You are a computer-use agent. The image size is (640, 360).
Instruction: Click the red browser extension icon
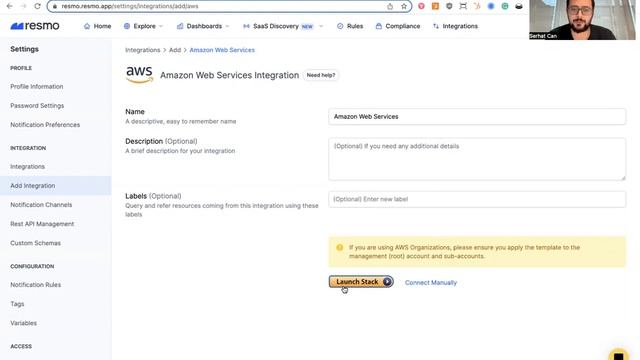tap(421, 6)
